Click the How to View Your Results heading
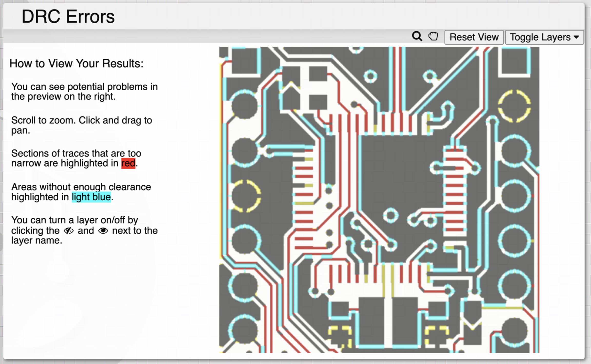 (76, 63)
